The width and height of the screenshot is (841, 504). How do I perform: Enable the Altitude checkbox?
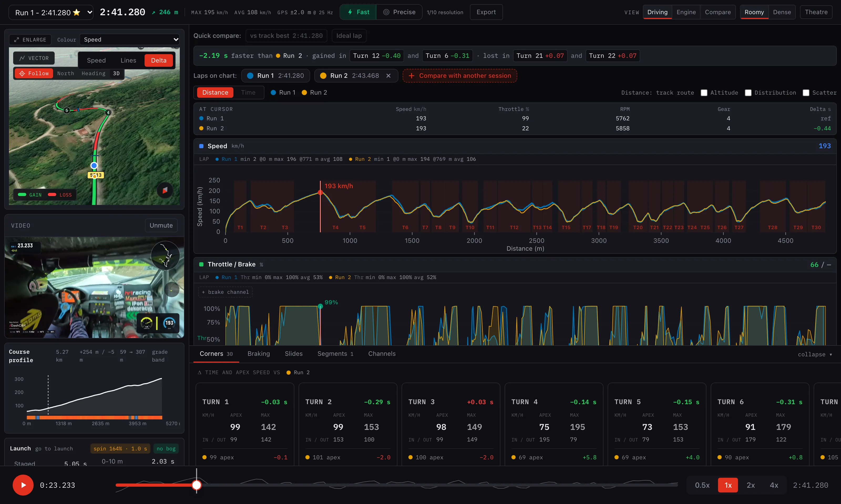(704, 93)
